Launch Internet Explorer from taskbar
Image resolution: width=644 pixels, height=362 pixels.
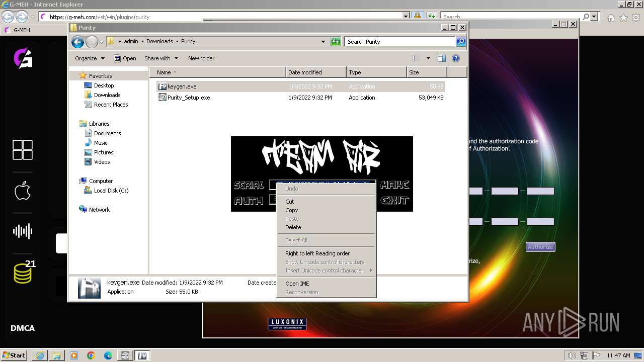click(40, 355)
